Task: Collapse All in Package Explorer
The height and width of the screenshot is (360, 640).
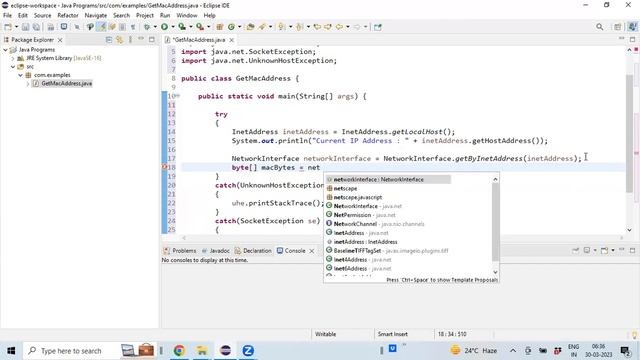Action: [x=109, y=40]
